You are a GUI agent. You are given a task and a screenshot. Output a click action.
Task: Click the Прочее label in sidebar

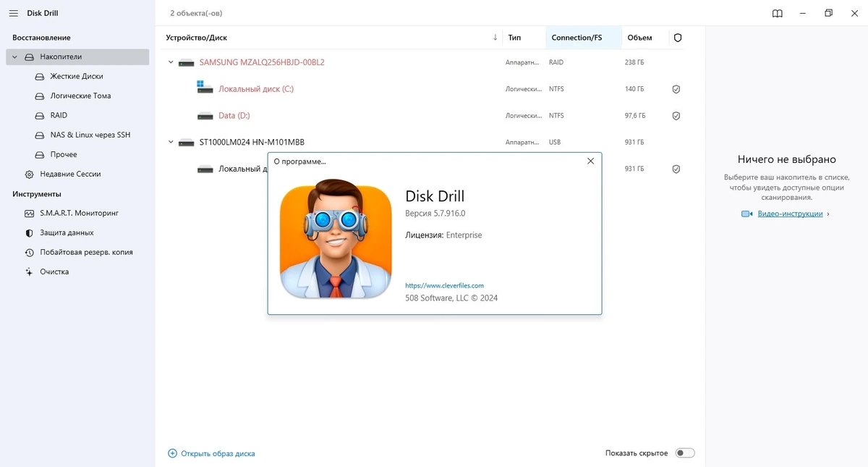(64, 155)
